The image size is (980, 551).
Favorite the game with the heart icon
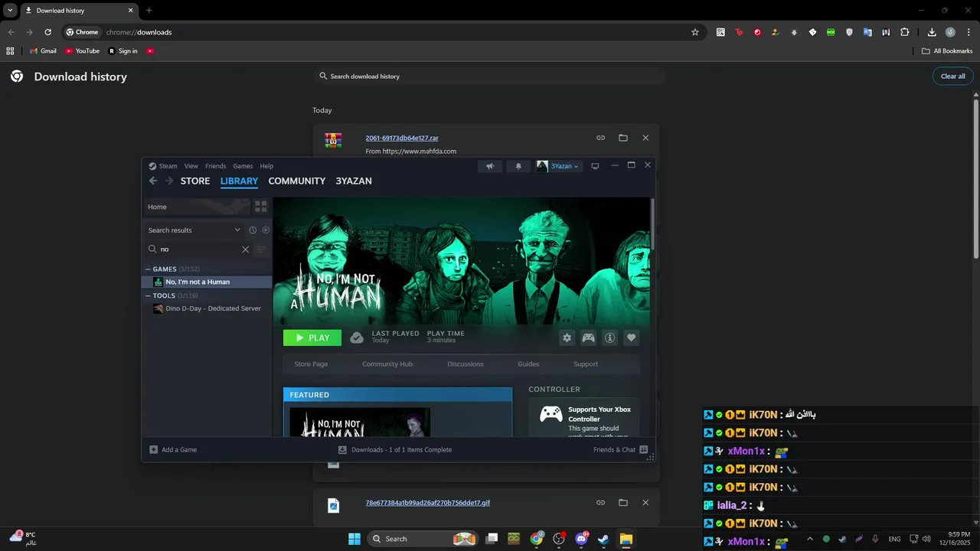click(x=631, y=337)
